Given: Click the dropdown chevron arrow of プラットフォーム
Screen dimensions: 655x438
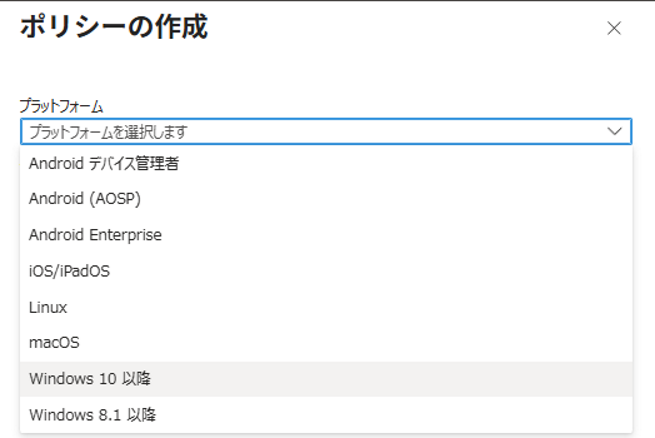Looking at the screenshot, I should coord(614,131).
